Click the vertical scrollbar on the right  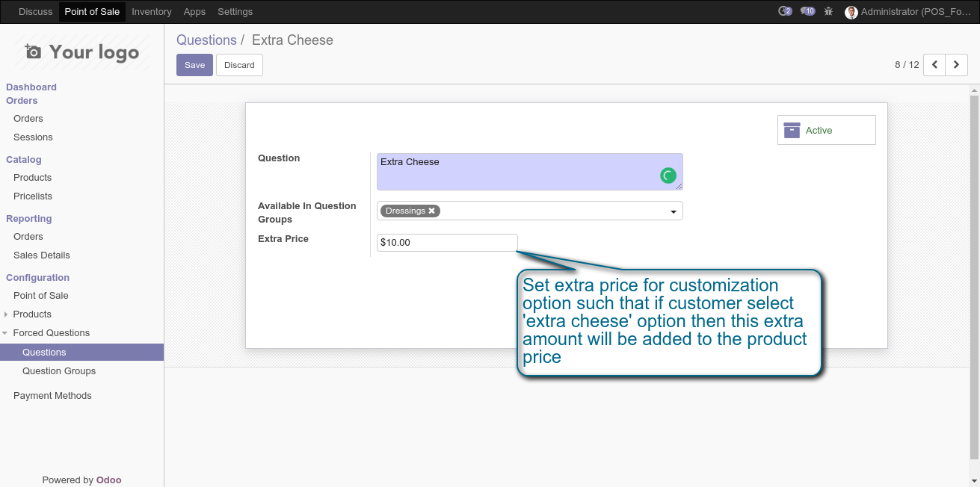[x=974, y=276]
